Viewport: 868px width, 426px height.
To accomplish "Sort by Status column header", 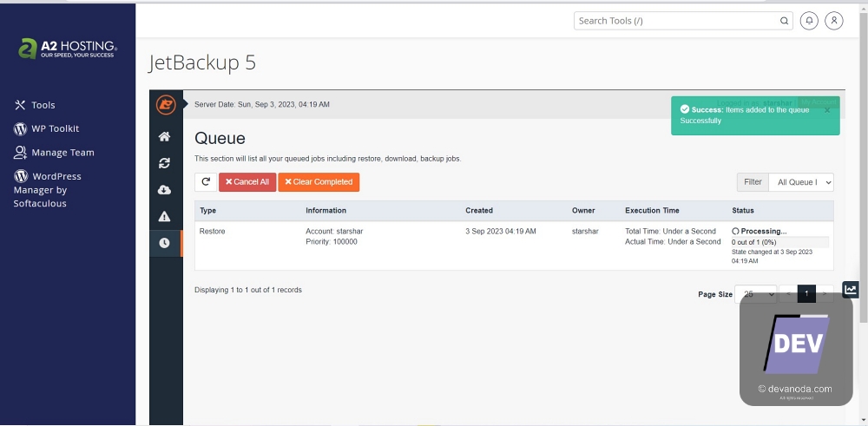I will click(x=743, y=210).
